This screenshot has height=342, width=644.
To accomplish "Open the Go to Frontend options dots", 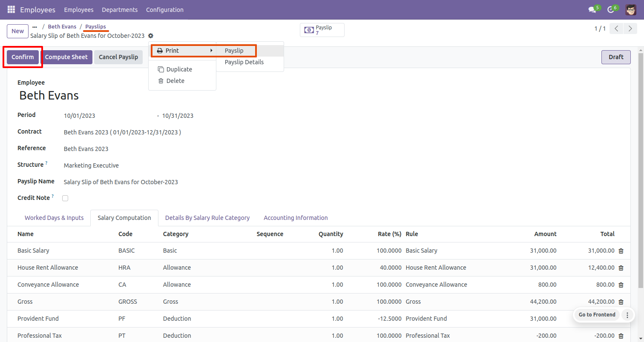I will pyautogui.click(x=627, y=315).
